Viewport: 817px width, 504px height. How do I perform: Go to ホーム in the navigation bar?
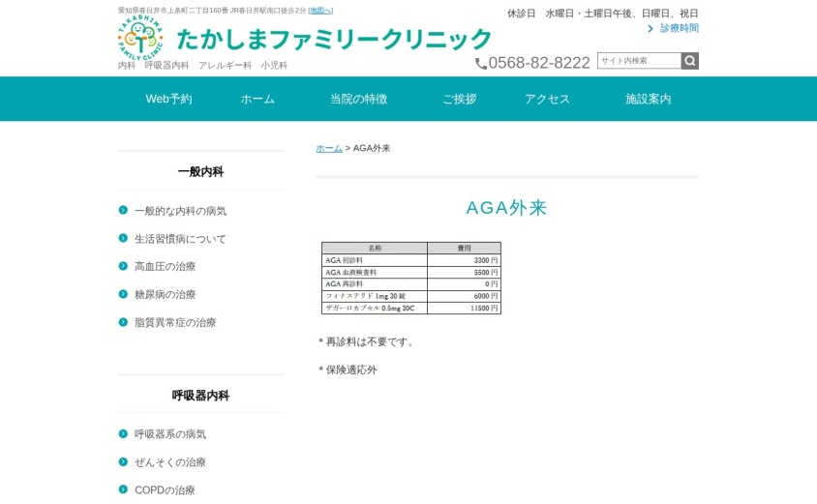pos(257,99)
